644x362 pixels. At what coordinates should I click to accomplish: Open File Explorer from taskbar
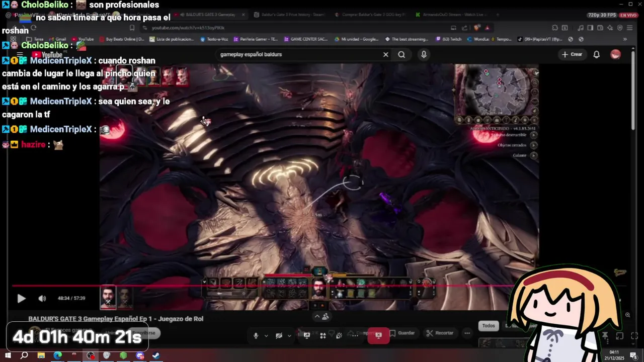[x=41, y=355]
